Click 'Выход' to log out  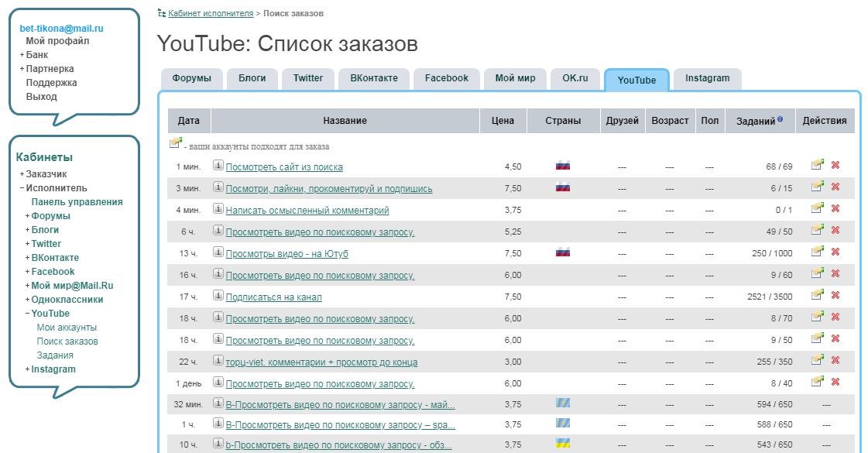pyautogui.click(x=42, y=96)
